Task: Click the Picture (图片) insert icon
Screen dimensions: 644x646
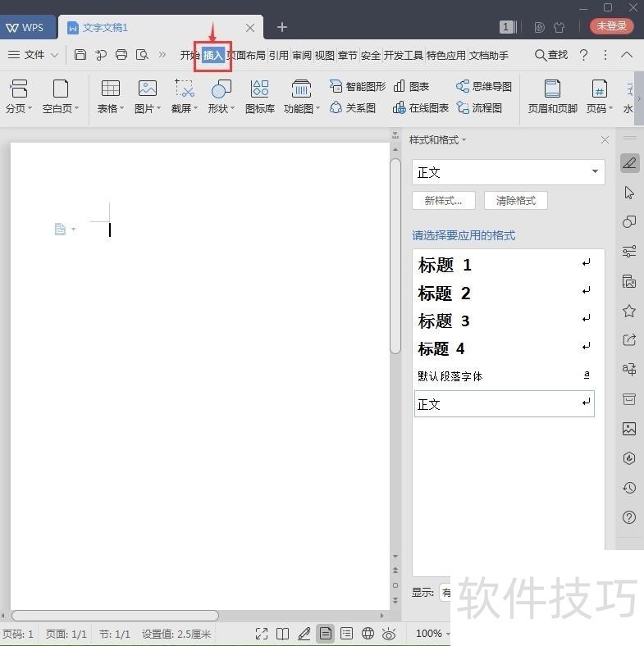Action: (x=147, y=89)
